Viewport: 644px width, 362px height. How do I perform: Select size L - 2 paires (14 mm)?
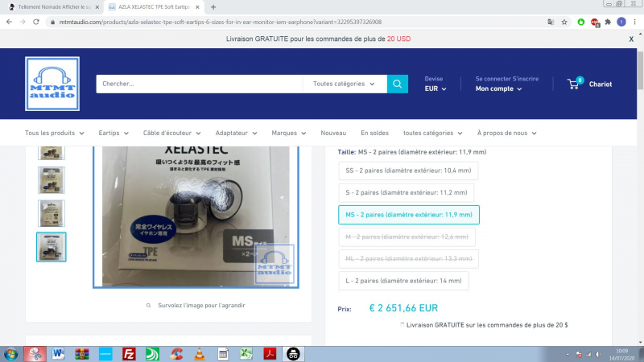(403, 281)
